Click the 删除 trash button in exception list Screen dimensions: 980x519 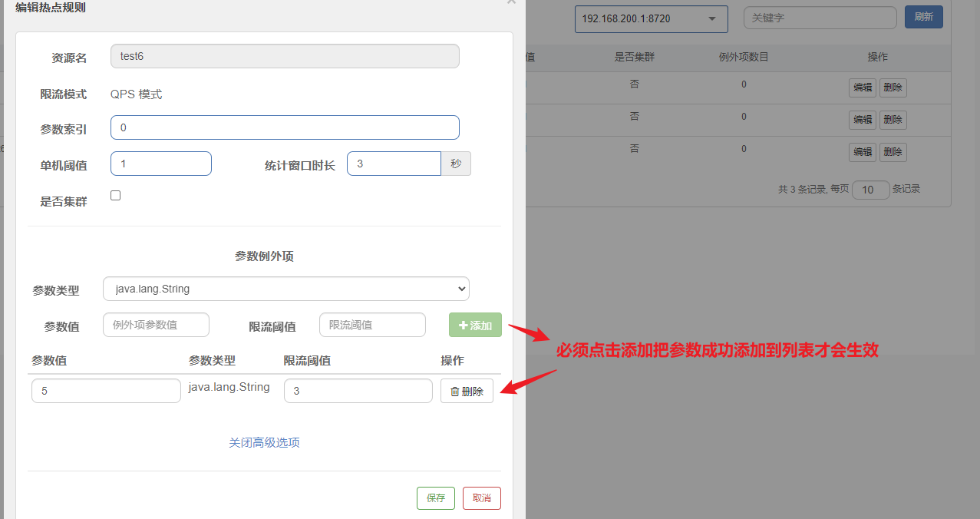pos(467,391)
